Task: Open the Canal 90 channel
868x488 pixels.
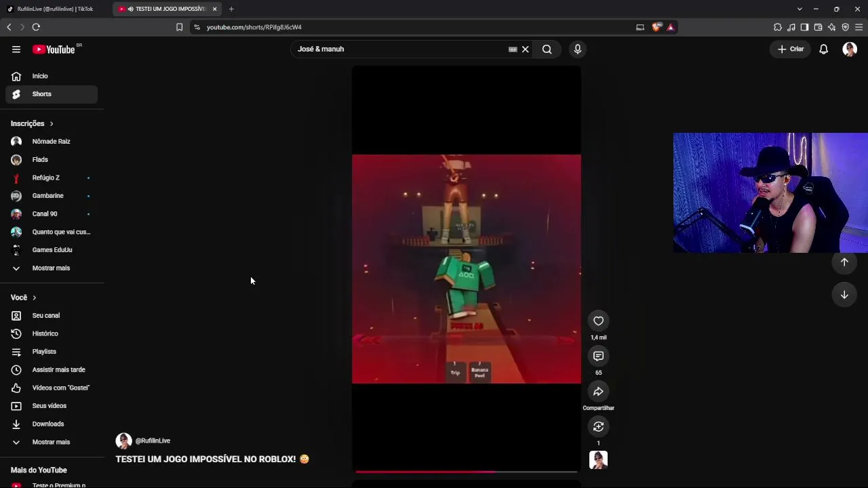Action: click(52, 213)
